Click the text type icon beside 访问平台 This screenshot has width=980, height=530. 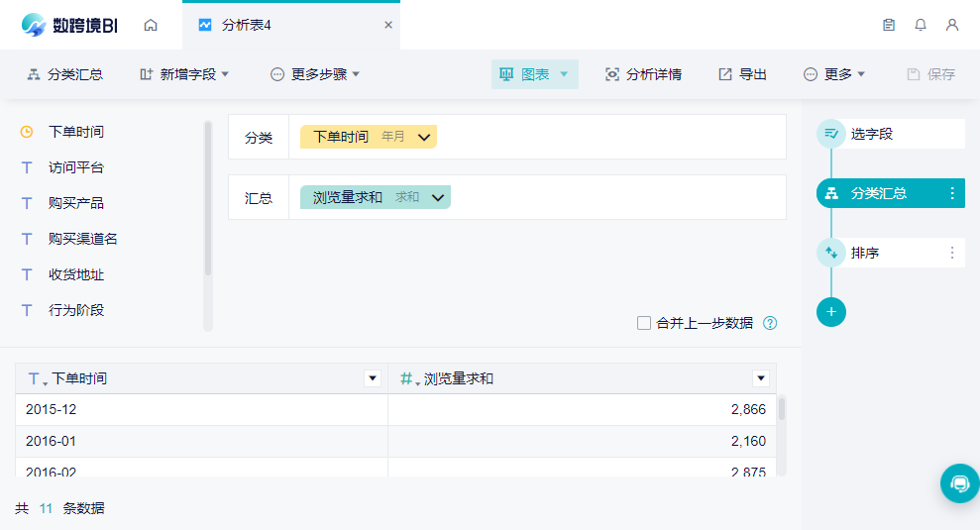point(26,167)
